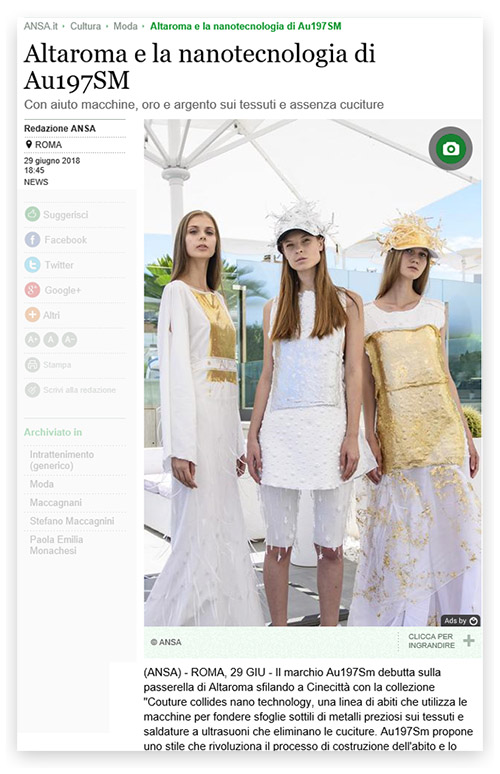Click the ROMA location pin icon

click(29, 145)
